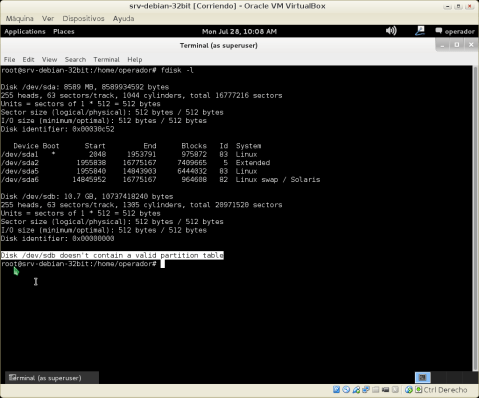The width and height of the screenshot is (479, 398).
Task: Click the /dev/sda2 Extended partition row
Action: point(135,163)
